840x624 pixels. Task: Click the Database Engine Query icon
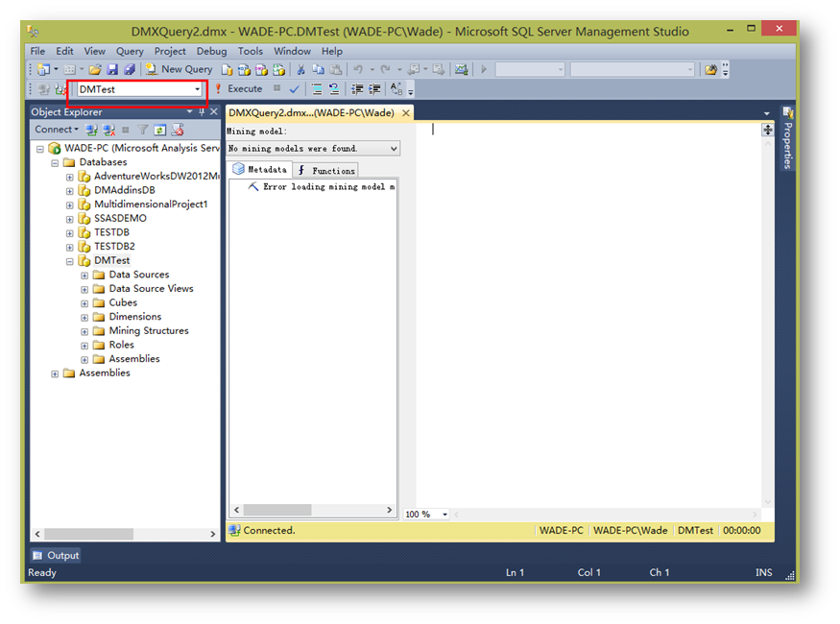pos(228,70)
